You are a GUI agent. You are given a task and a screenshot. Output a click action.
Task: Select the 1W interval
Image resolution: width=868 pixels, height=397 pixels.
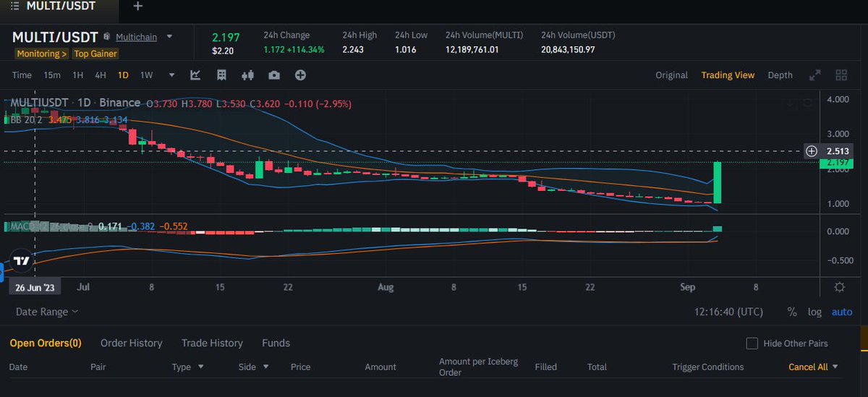coord(146,75)
